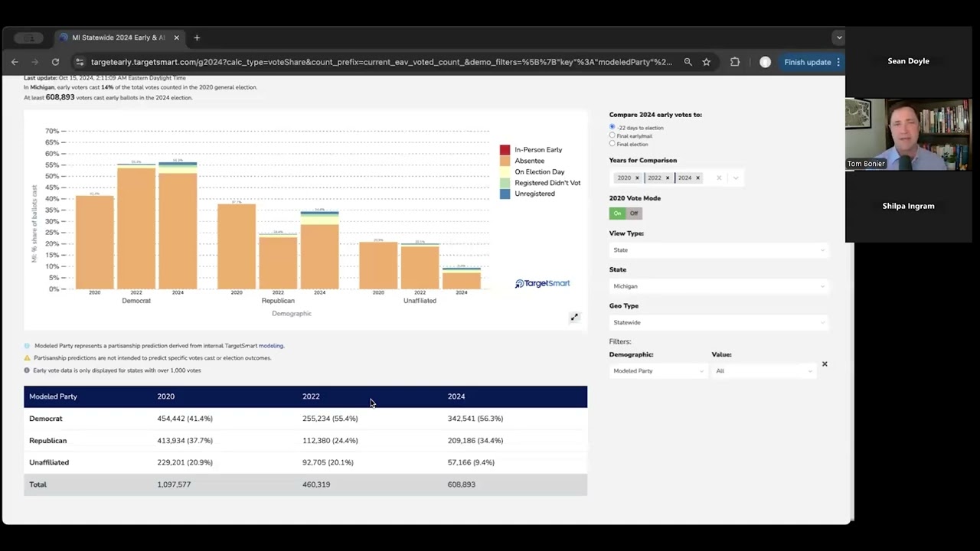This screenshot has width=980, height=551.
Task: Click total value 608,893 in table
Action: [462, 484]
